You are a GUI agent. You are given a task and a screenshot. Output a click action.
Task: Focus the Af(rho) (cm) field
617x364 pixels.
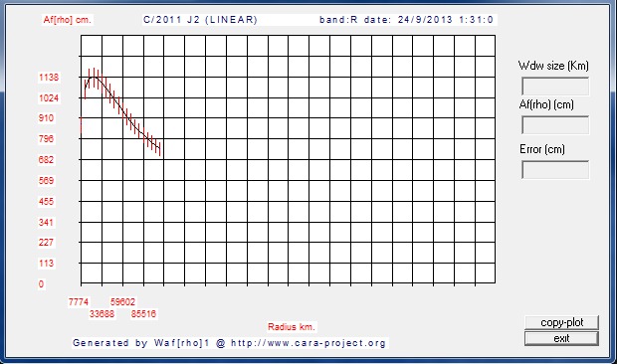coord(555,125)
